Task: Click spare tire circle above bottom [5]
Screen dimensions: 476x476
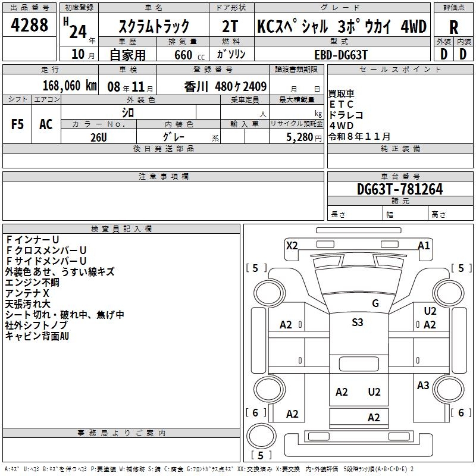Action: coord(261,436)
